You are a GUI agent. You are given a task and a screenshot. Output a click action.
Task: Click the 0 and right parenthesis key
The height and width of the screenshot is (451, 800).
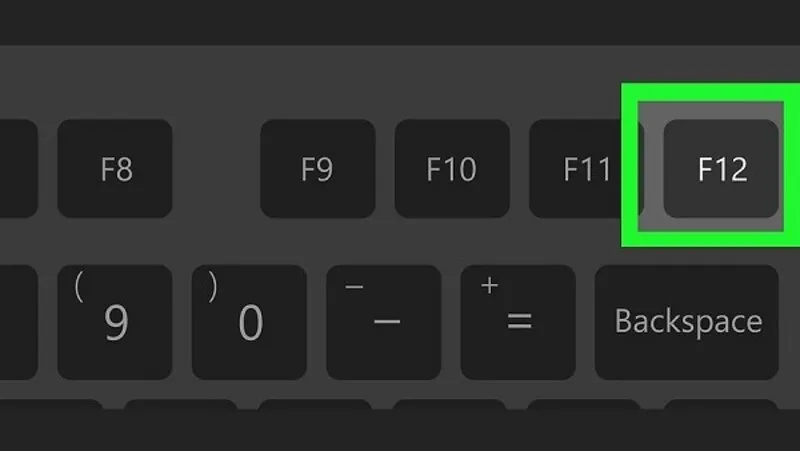[x=249, y=322]
